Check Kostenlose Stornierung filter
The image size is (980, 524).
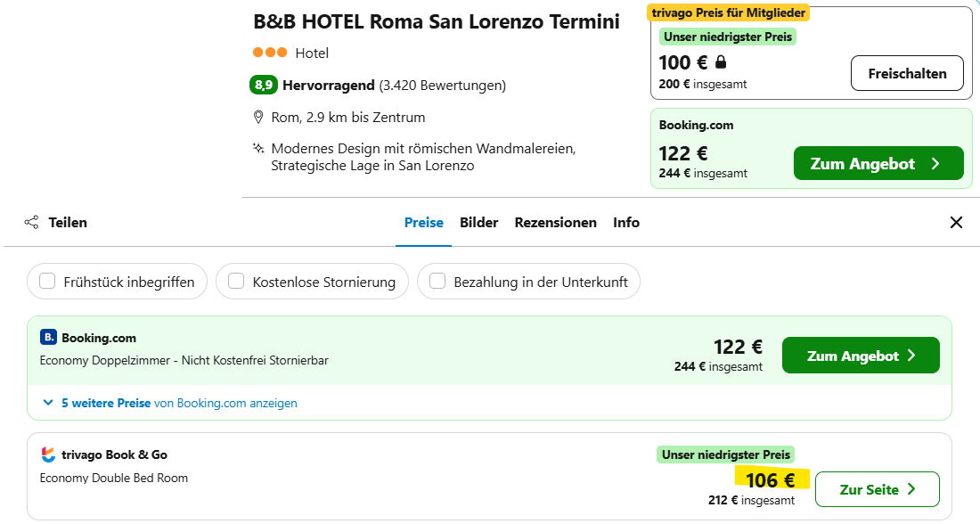235,281
